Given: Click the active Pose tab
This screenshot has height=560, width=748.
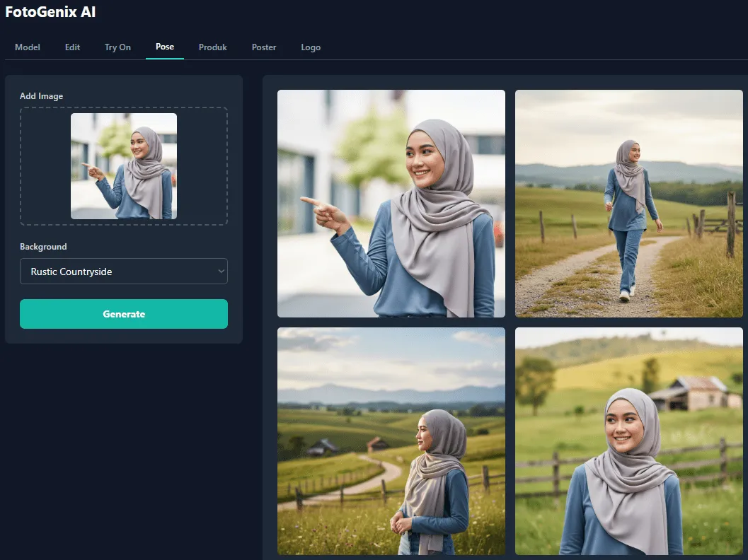Looking at the screenshot, I should pos(164,47).
